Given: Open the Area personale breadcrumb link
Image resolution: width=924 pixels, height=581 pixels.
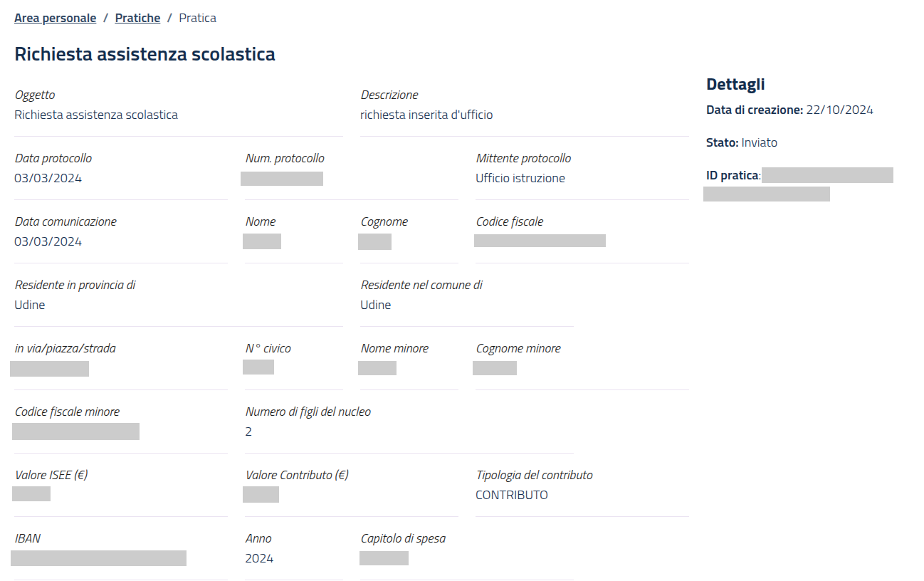Looking at the screenshot, I should [55, 18].
